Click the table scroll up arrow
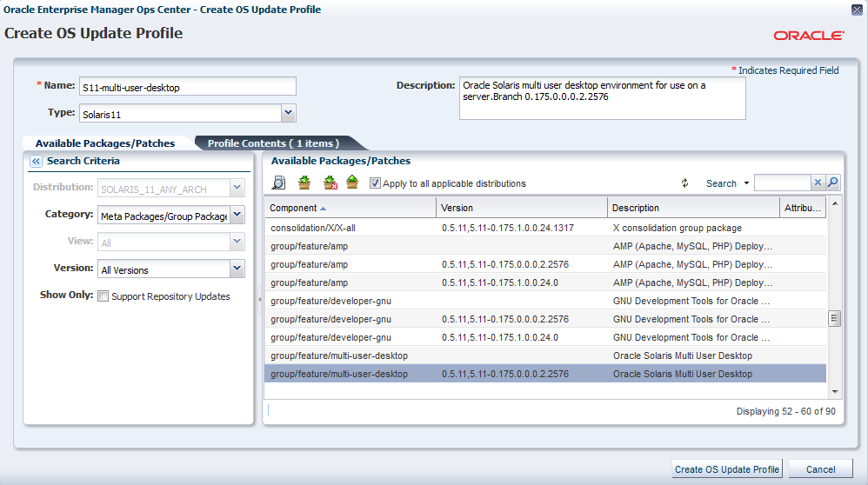 (834, 203)
